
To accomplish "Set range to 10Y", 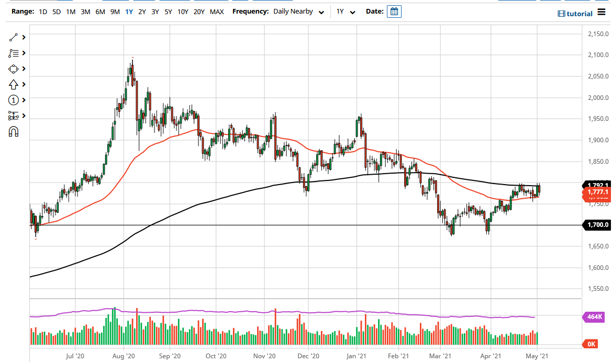I will 183,12.
